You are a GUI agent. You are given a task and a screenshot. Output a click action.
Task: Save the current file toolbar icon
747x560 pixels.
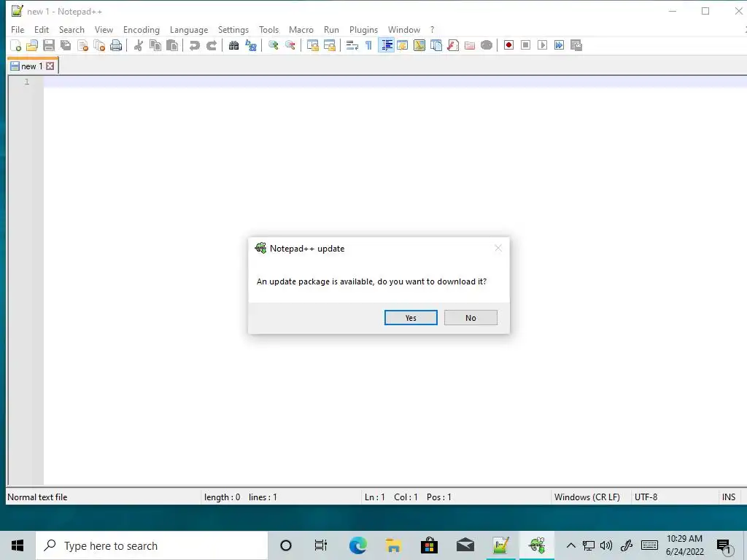tap(49, 45)
